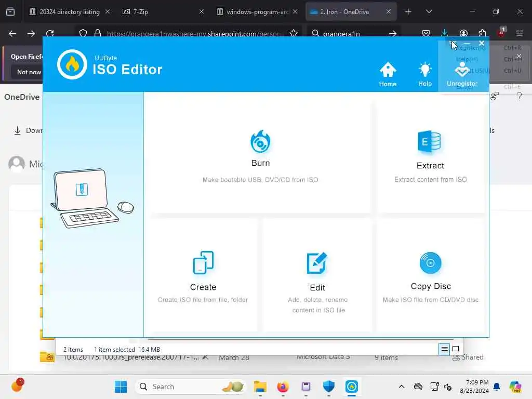Click the OneDrive Shared label in the folder row
The height and width of the screenshot is (399, 532).
472,357
